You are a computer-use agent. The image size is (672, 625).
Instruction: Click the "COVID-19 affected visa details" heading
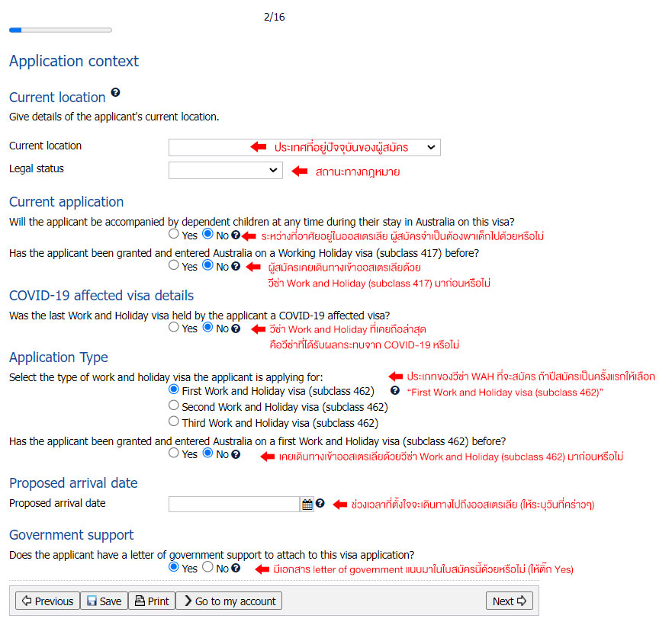click(x=101, y=296)
